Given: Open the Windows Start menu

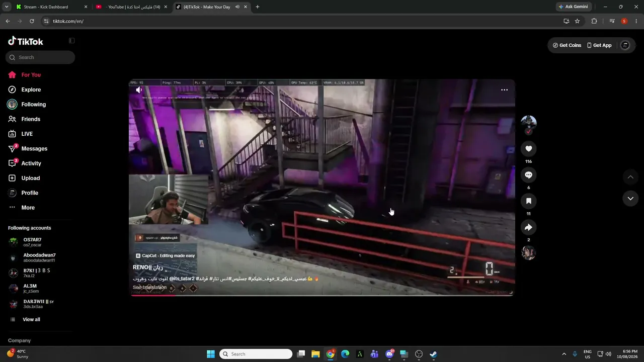Looking at the screenshot, I should pyautogui.click(x=211, y=354).
